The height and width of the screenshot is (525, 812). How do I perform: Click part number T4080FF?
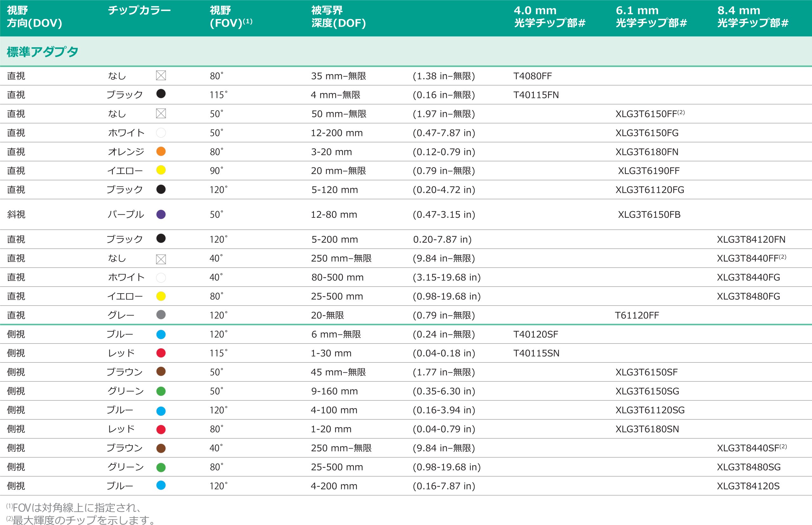[x=532, y=76]
